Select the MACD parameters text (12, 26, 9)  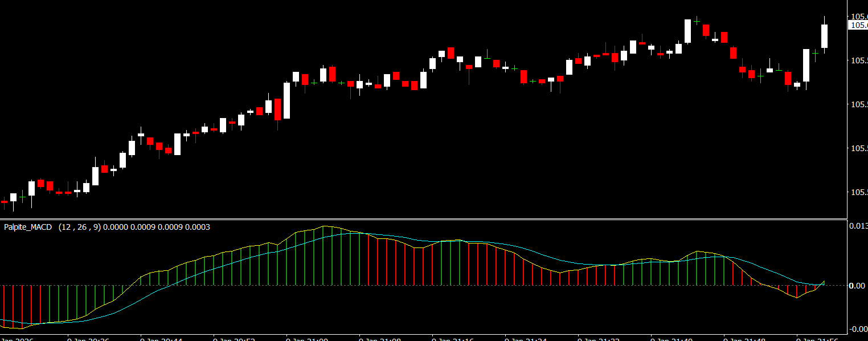click(80, 227)
